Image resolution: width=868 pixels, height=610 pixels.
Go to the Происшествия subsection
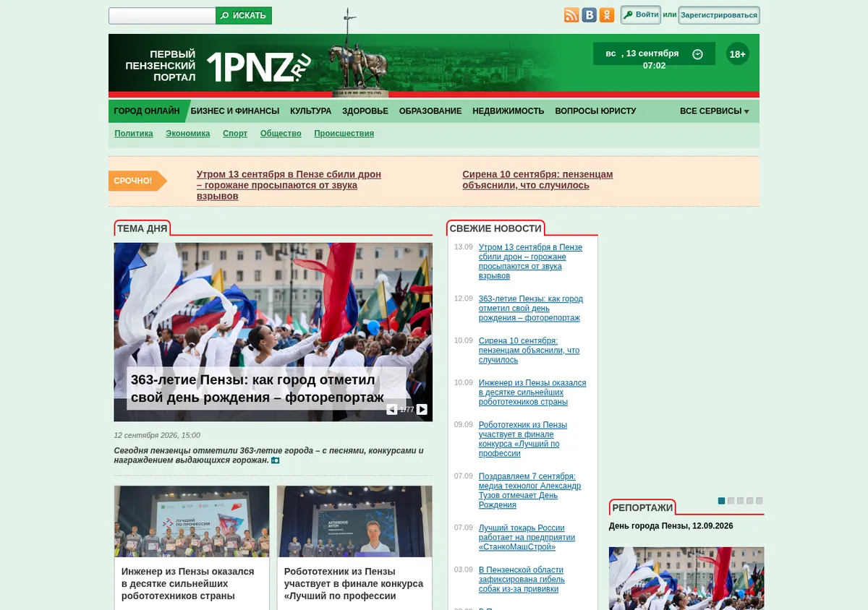pyautogui.click(x=344, y=134)
